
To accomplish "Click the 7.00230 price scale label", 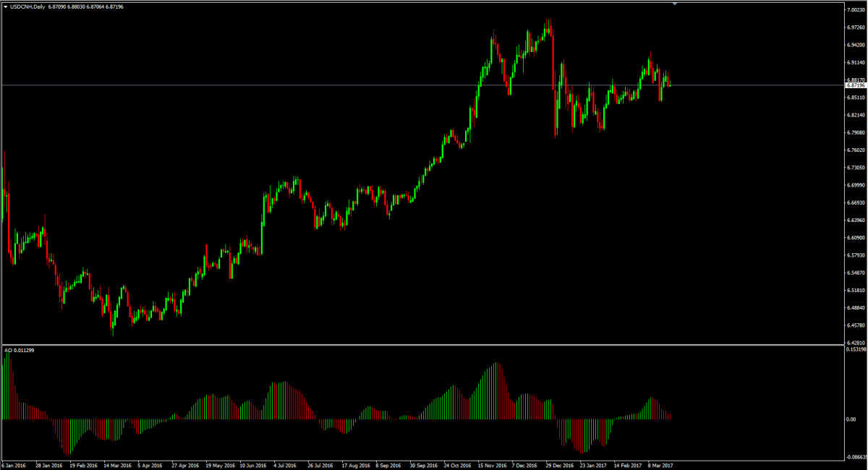I will 856,10.
